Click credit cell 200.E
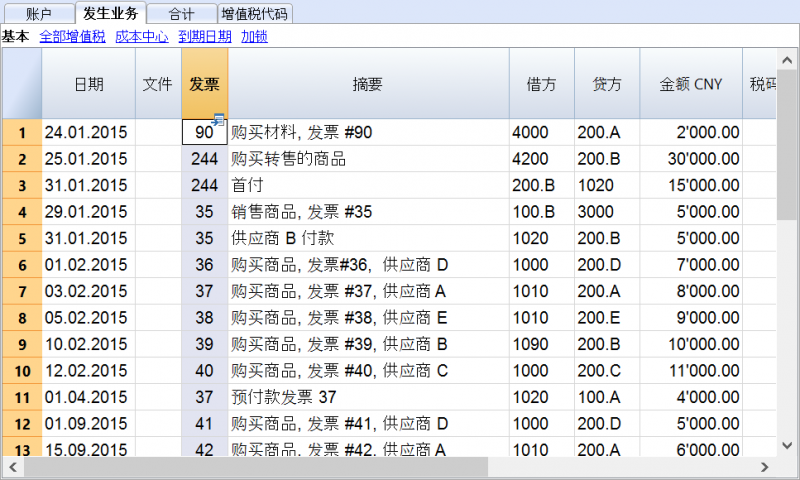800x480 pixels. 607,318
